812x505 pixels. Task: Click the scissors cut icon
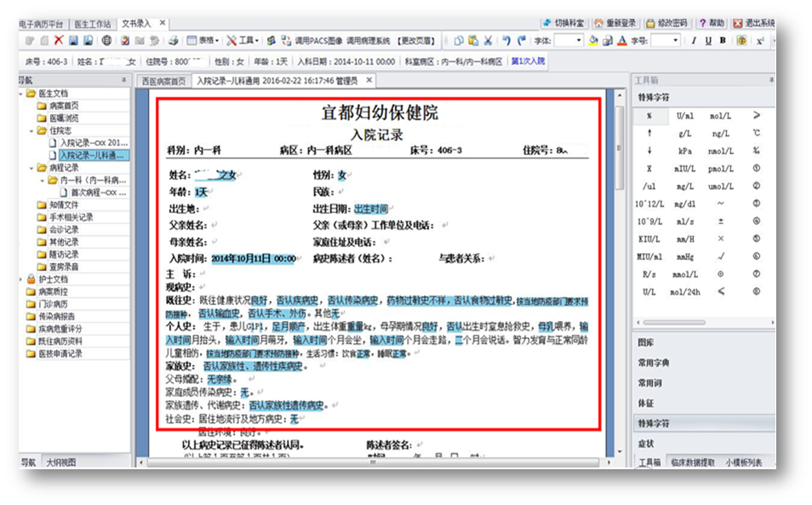(488, 40)
